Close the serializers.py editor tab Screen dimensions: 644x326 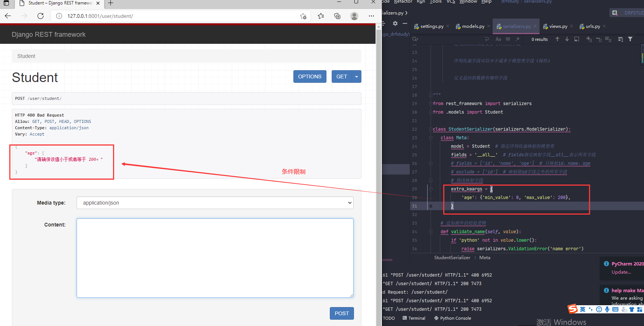coord(535,26)
